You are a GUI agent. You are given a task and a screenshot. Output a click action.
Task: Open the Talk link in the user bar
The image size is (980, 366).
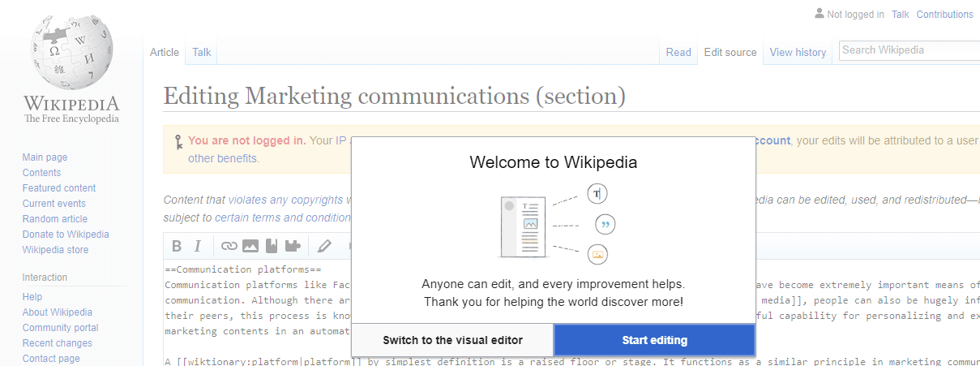tap(900, 14)
